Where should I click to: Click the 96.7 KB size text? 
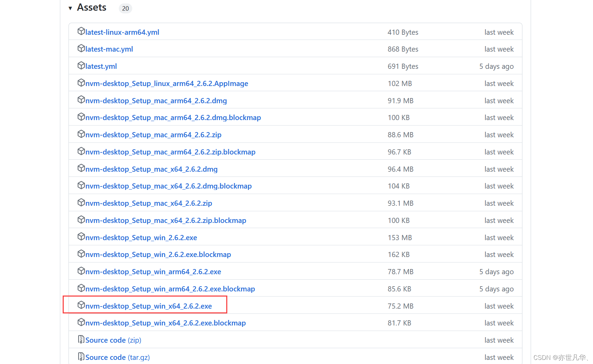pyautogui.click(x=399, y=152)
